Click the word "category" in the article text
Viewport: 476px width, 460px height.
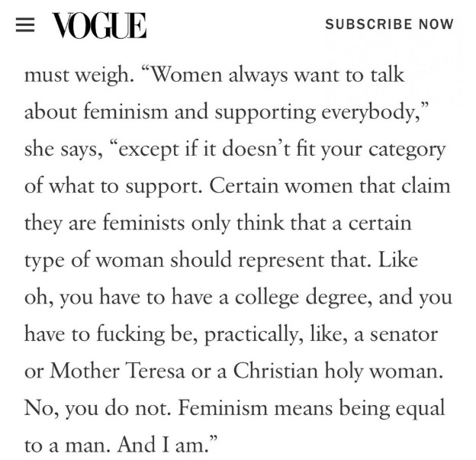pyautogui.click(x=407, y=150)
